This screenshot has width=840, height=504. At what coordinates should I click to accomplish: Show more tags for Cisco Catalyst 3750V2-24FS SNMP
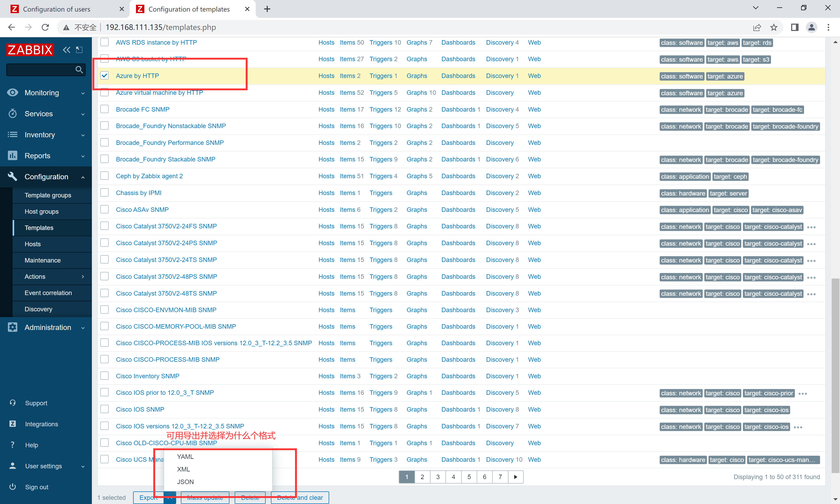coord(811,227)
